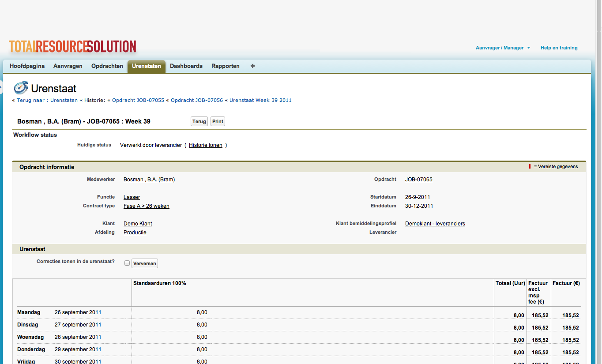Select the Donderdag row label
602x364 pixels.
point(31,349)
